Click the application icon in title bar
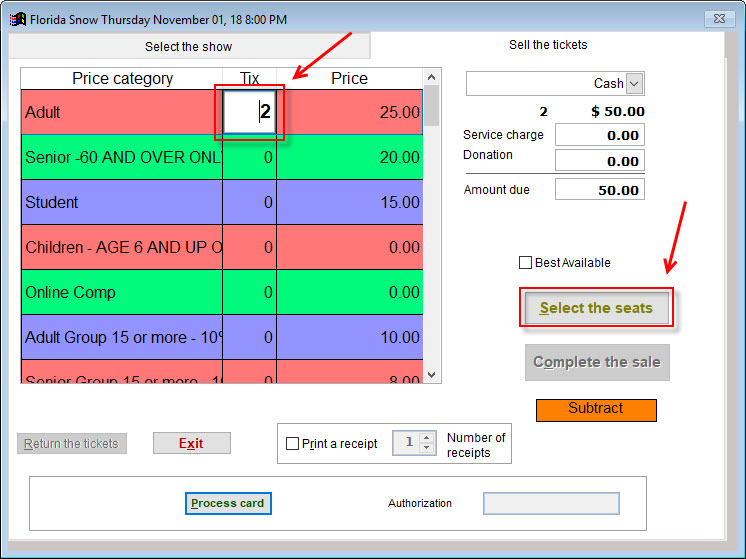 [18, 20]
